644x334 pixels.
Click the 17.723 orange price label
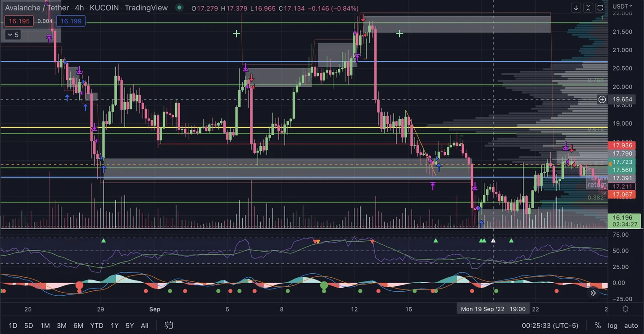(x=622, y=162)
